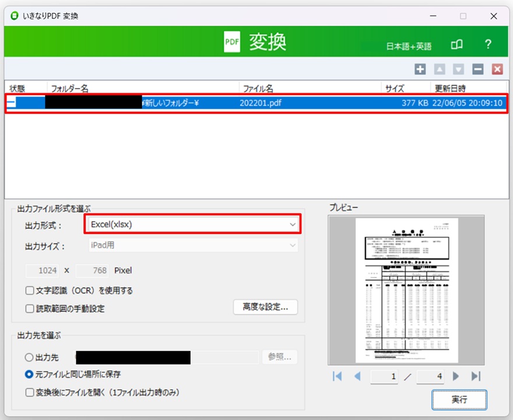
Task: Remove selected file with minus icon
Action: (478, 69)
